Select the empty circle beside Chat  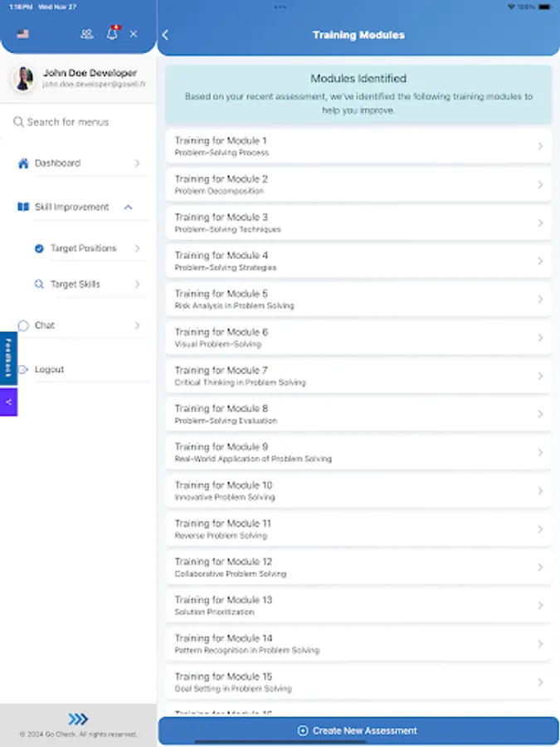click(24, 325)
